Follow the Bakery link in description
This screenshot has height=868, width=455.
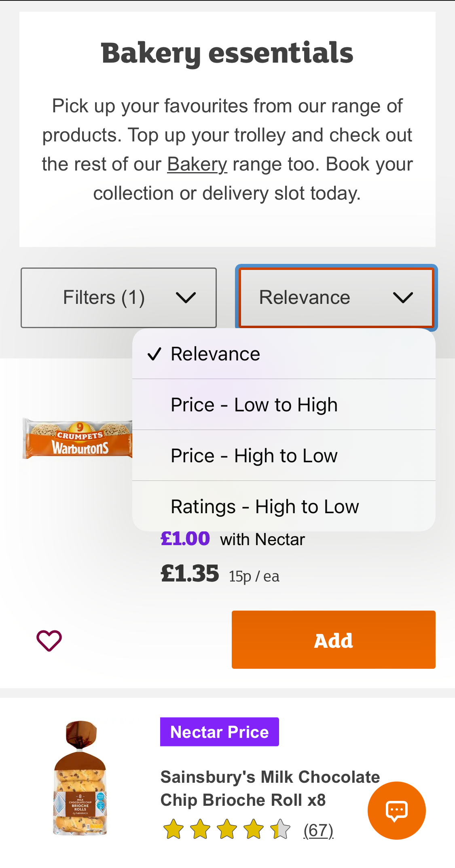(x=197, y=164)
